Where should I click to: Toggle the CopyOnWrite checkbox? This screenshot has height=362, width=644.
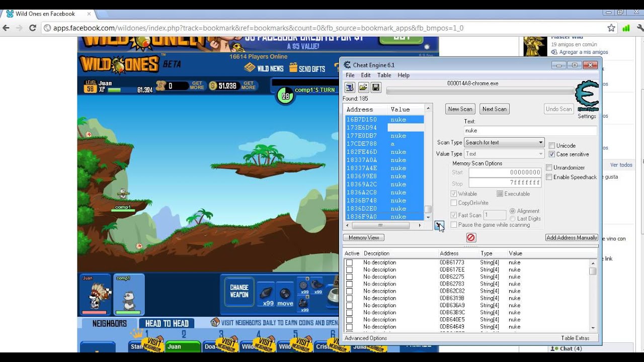pos(454,203)
